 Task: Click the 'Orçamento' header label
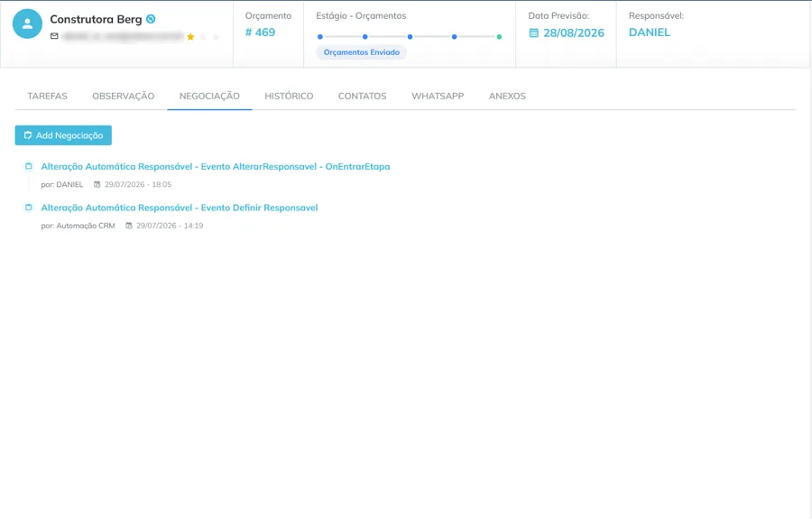tap(268, 15)
